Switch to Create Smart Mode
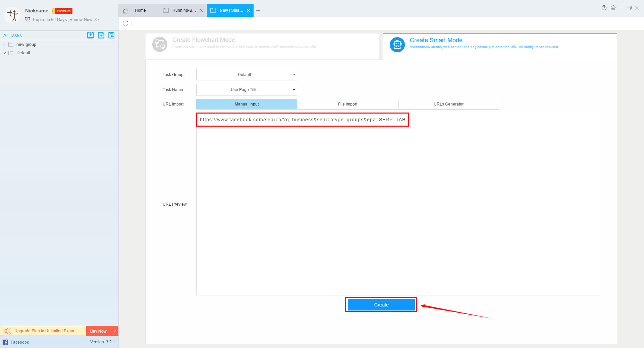Viewport: 644px width, 348px height. (500, 47)
